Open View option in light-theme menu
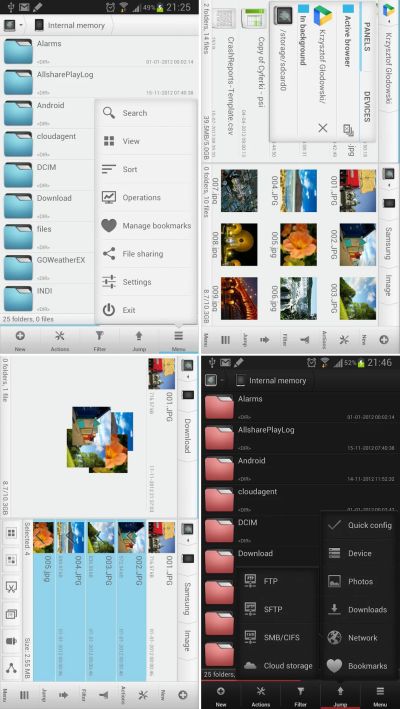The height and width of the screenshot is (709, 400). pyautogui.click(x=146, y=141)
